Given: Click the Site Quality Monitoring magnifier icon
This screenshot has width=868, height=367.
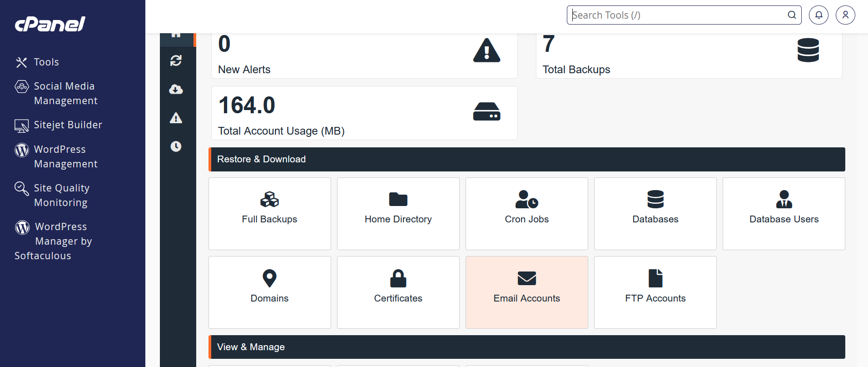Looking at the screenshot, I should 21,188.
